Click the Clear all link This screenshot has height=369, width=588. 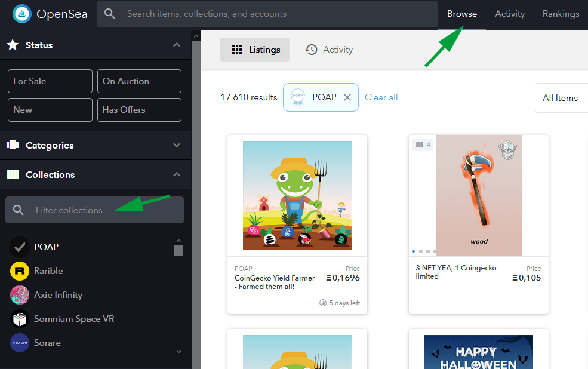click(x=381, y=97)
